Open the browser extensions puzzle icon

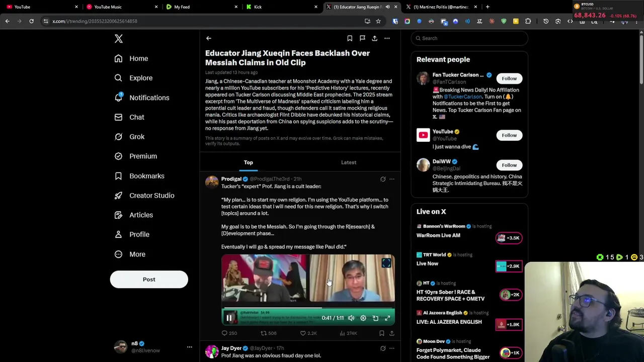[528, 21]
